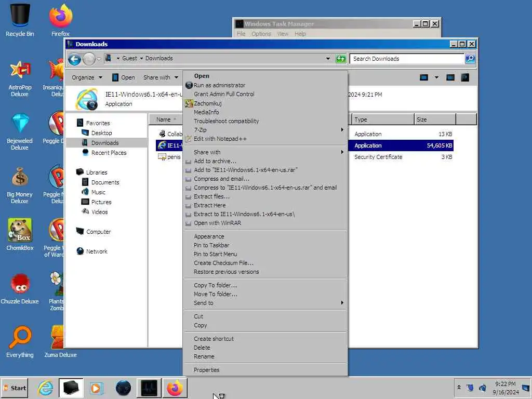Open Internet Explorer from the taskbar
532x399 pixels.
[46, 388]
